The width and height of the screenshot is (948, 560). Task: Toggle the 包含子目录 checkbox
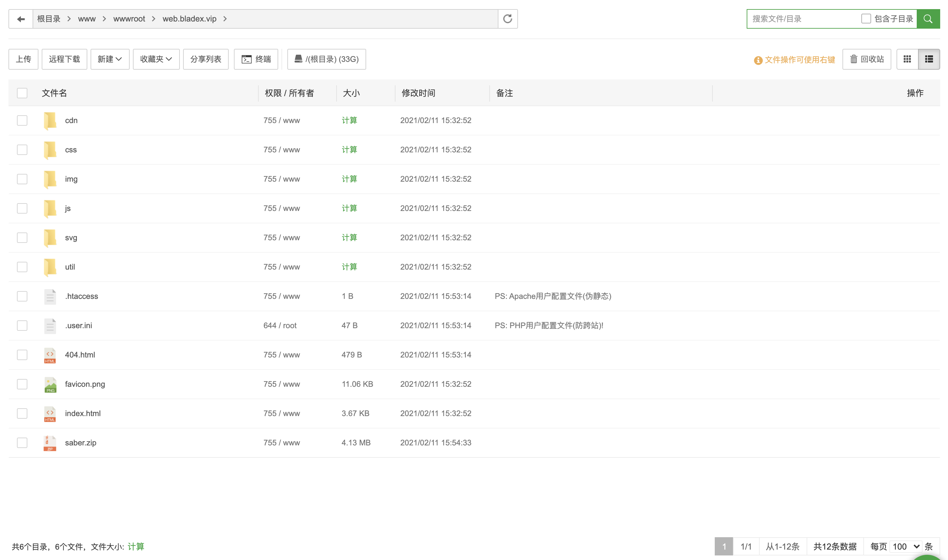point(866,19)
